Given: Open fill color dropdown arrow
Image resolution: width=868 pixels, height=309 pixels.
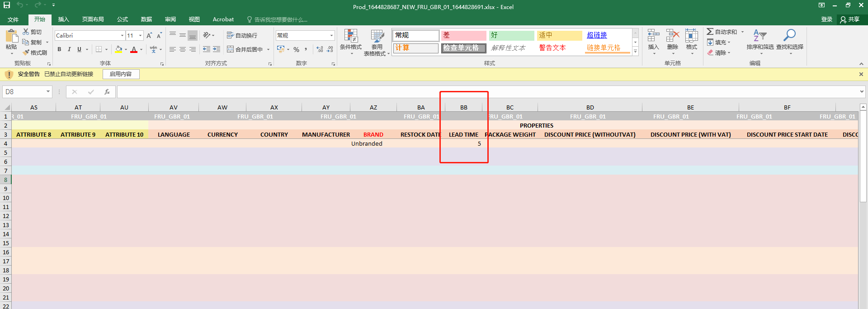Looking at the screenshot, I should point(126,49).
